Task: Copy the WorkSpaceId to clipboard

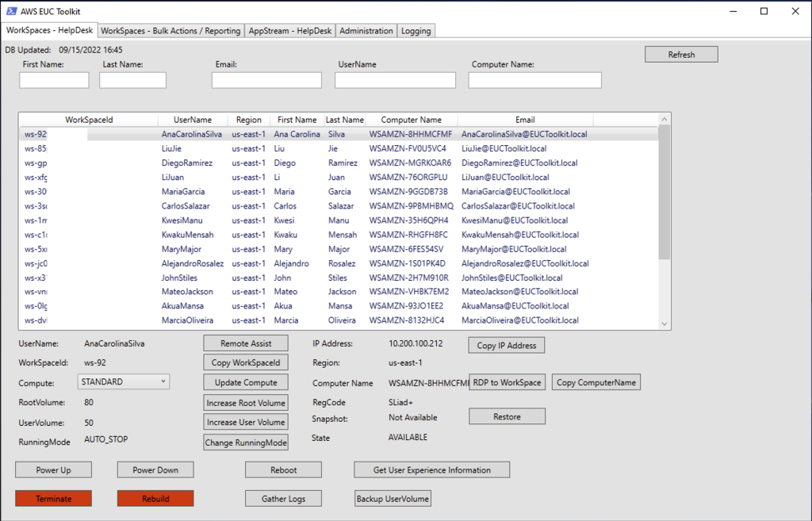Action: [x=246, y=362]
